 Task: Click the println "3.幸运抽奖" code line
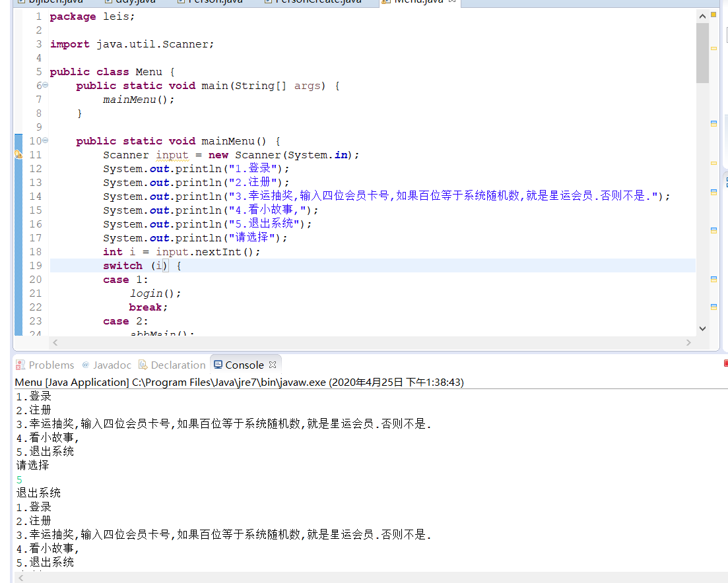coord(386,196)
